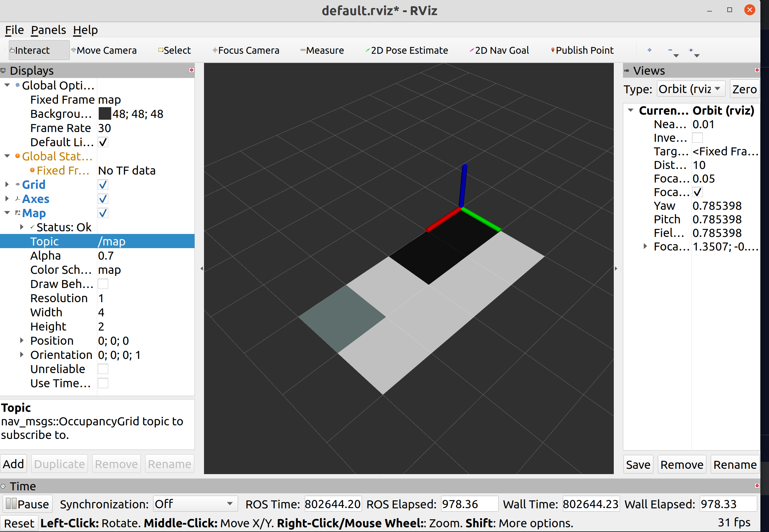
Task: Pause the time with the Pause button
Action: [x=28, y=504]
